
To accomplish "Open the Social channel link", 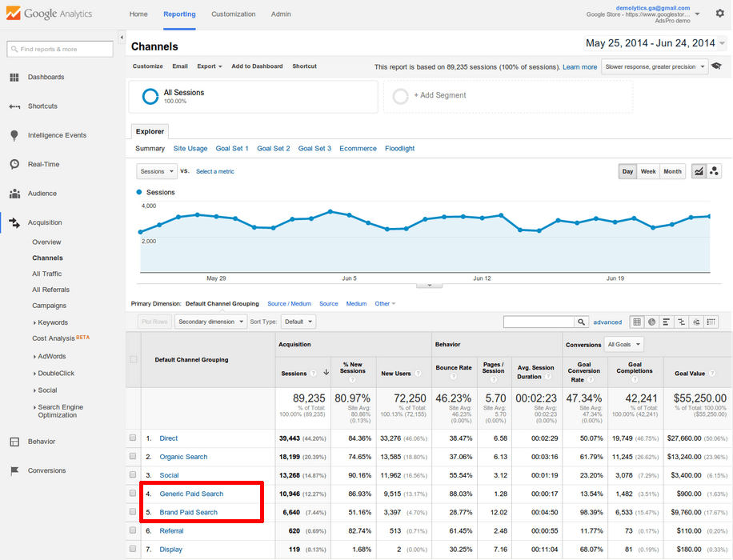I will pos(168,474).
